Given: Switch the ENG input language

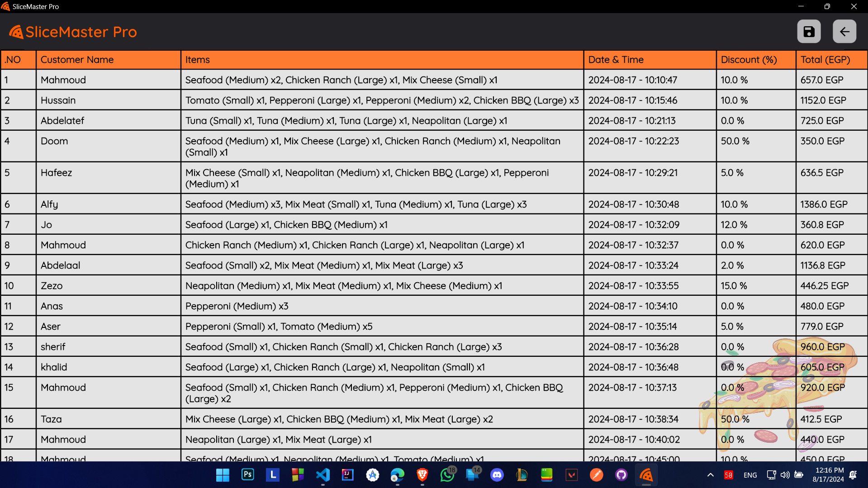Looking at the screenshot, I should [750, 475].
